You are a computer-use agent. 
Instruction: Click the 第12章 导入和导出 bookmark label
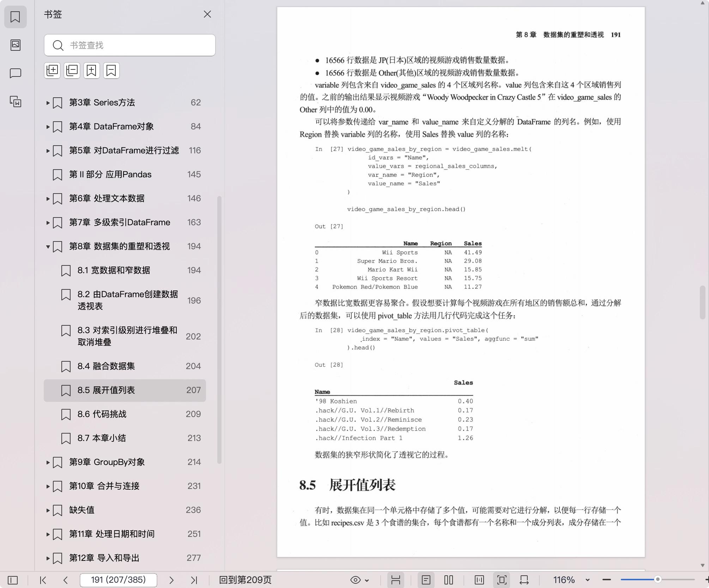(104, 558)
